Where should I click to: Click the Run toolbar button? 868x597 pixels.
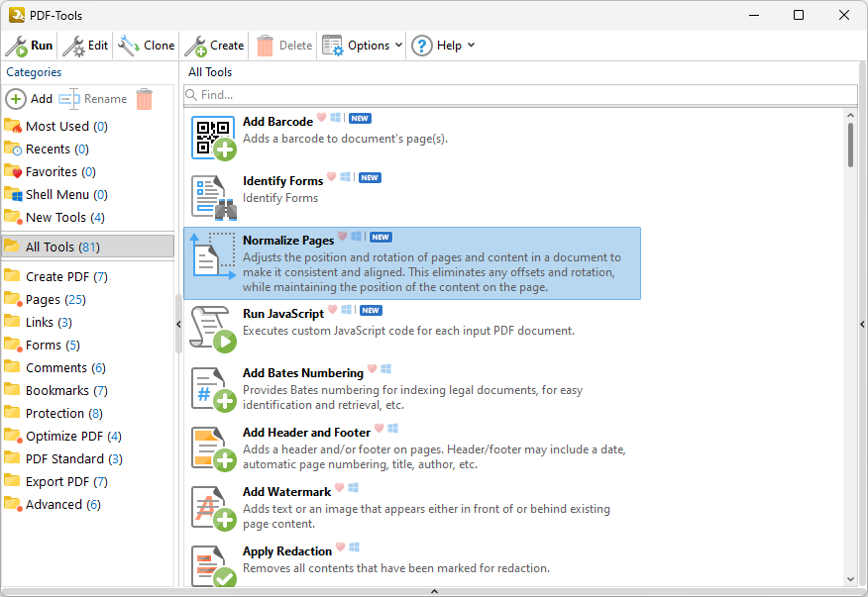(30, 46)
